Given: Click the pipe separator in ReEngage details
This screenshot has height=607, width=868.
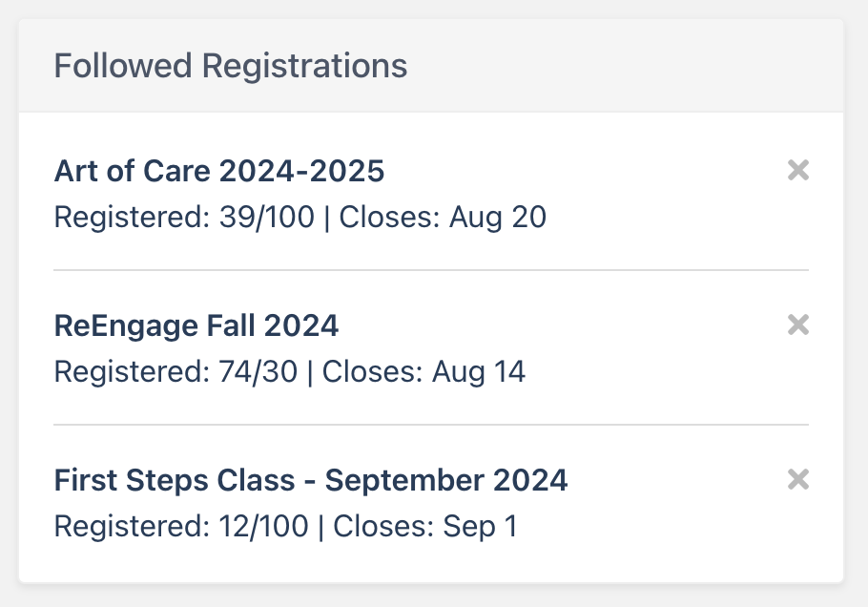Looking at the screenshot, I should (310, 371).
